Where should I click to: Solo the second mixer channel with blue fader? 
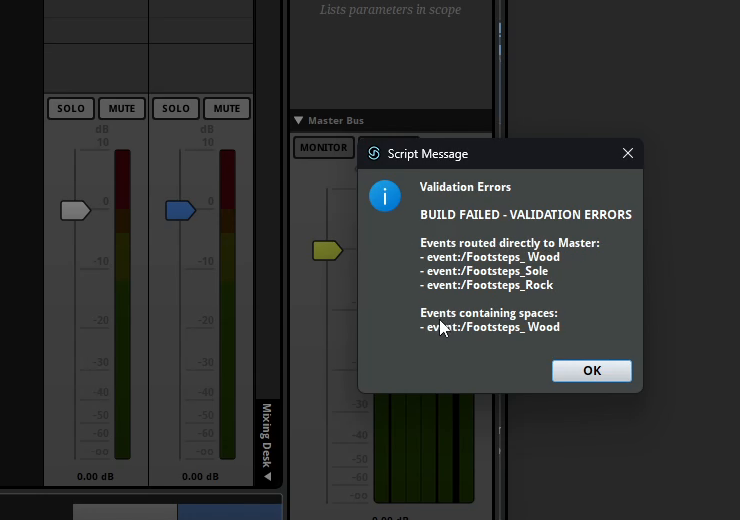click(176, 109)
